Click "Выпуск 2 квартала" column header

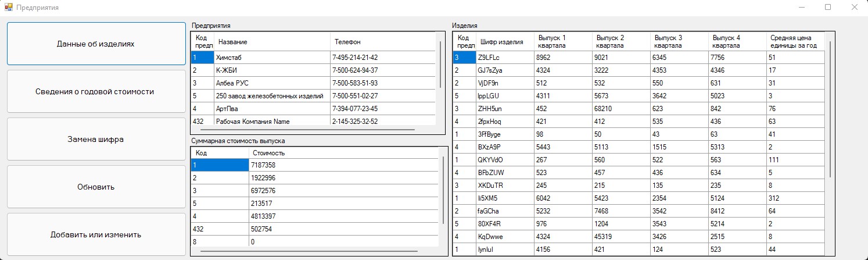coord(621,42)
